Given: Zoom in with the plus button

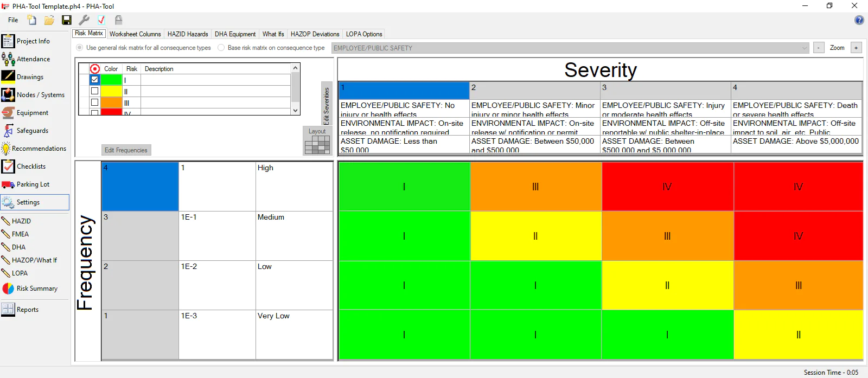Looking at the screenshot, I should point(857,48).
